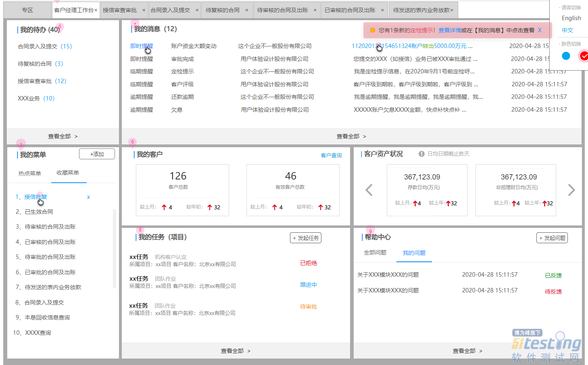
Task: Select the red skin color
Action: coord(584,56)
